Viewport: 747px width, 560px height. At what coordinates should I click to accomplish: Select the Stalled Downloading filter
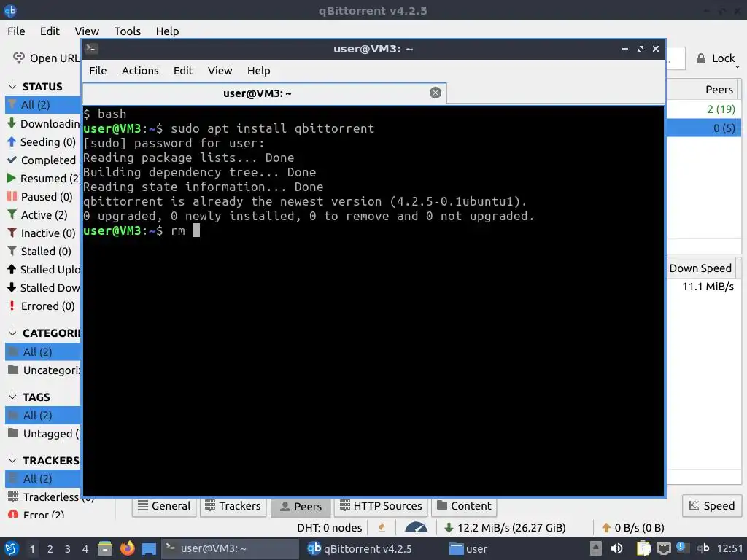pyautogui.click(x=43, y=287)
